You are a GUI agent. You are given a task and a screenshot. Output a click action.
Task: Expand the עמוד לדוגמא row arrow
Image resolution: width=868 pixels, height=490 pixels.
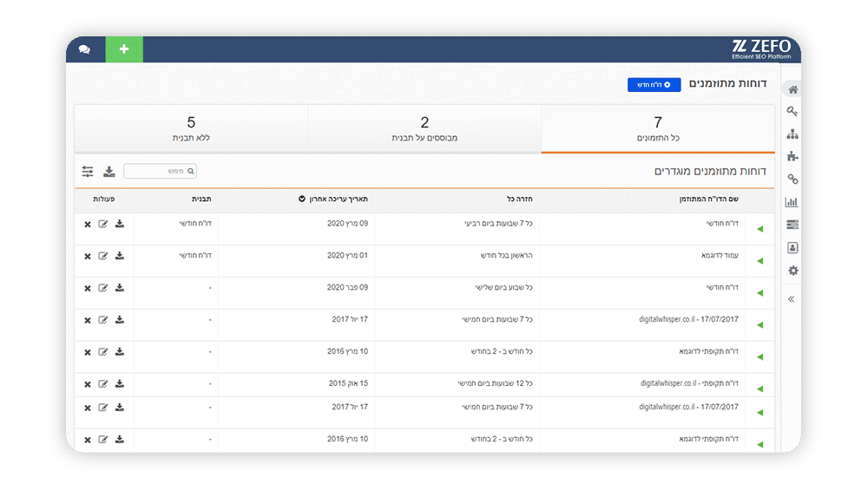tap(760, 261)
